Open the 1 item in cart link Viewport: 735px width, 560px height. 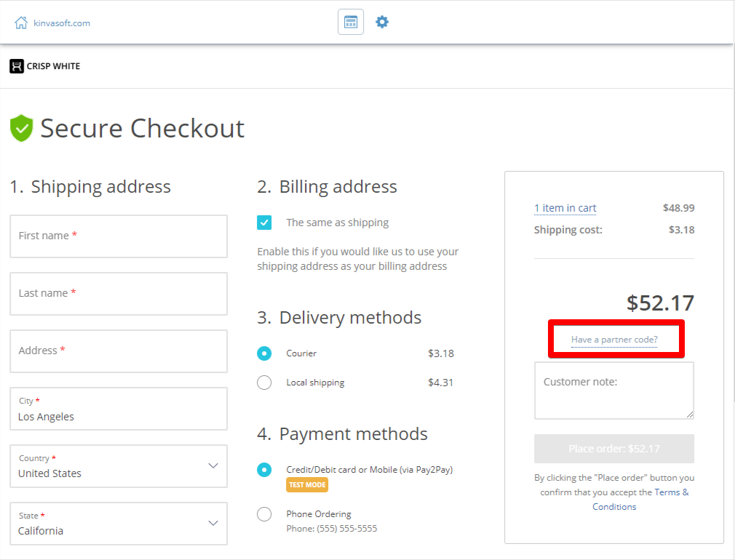tap(565, 208)
